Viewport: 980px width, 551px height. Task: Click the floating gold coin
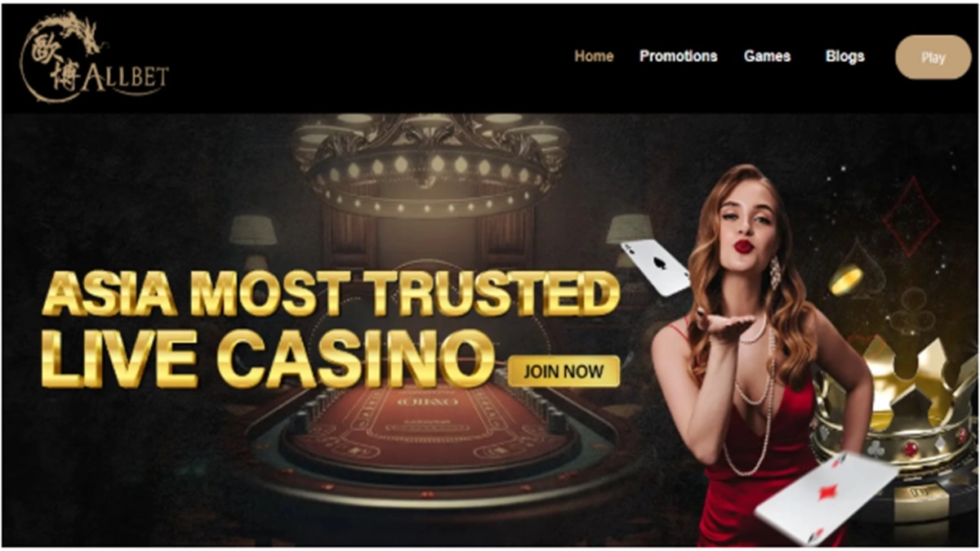(x=845, y=280)
